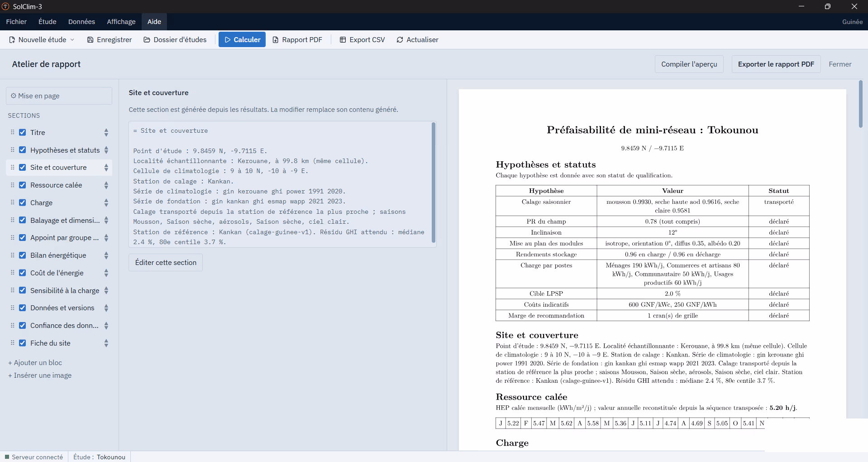Image resolution: width=868 pixels, height=462 pixels.
Task: Click the SolClim-3 application logo icon
Action: (5, 6)
